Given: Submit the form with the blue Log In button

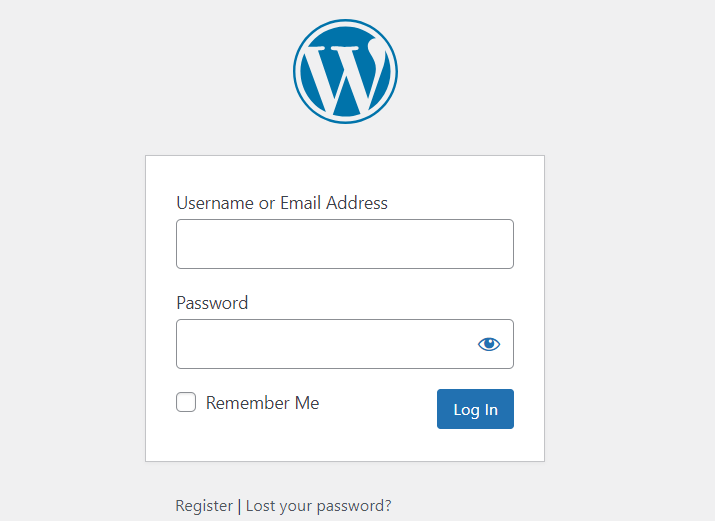Looking at the screenshot, I should coord(475,409).
